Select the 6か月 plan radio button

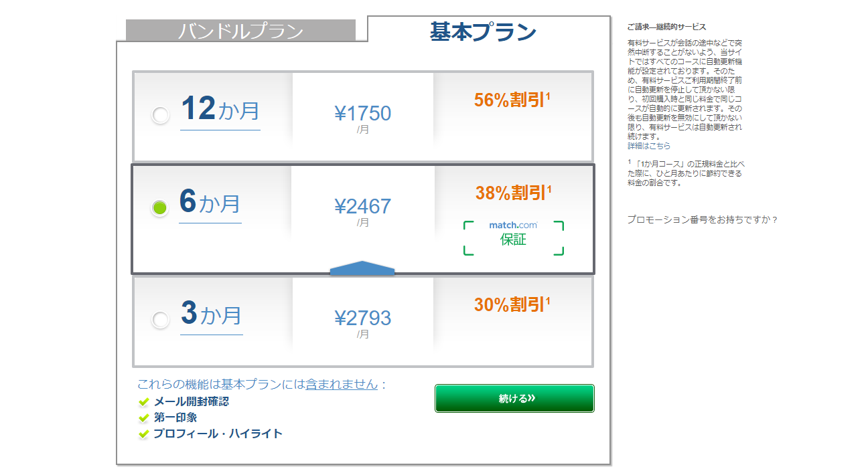point(159,208)
